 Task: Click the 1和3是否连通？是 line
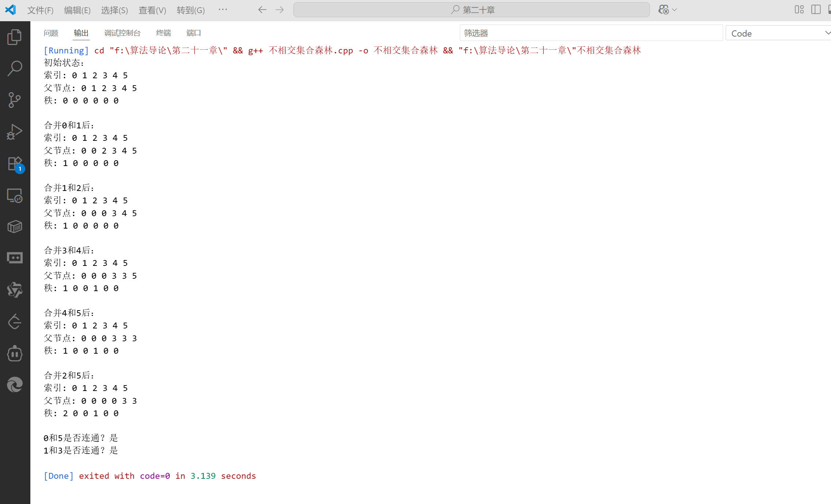tap(81, 451)
